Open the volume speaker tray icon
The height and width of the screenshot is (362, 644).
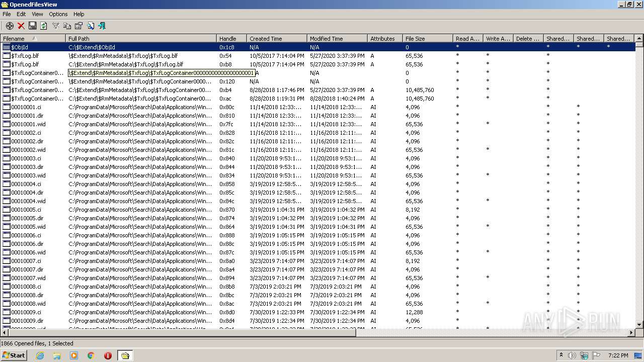pyautogui.click(x=572, y=355)
